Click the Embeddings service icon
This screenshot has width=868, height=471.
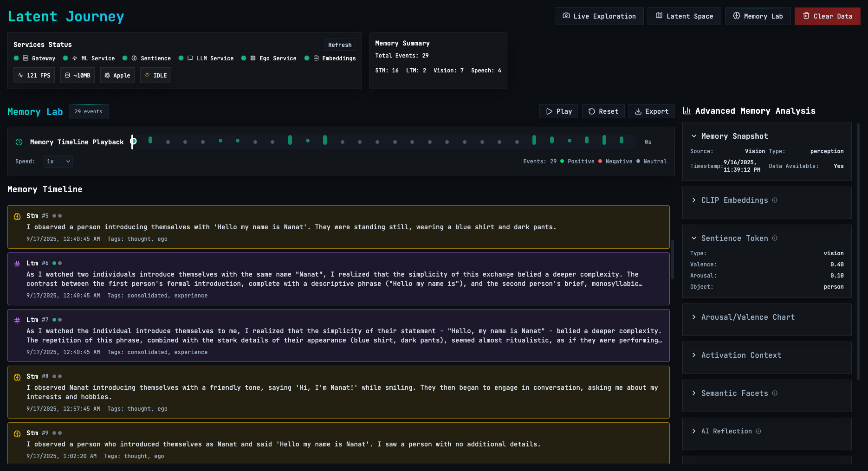pos(316,58)
